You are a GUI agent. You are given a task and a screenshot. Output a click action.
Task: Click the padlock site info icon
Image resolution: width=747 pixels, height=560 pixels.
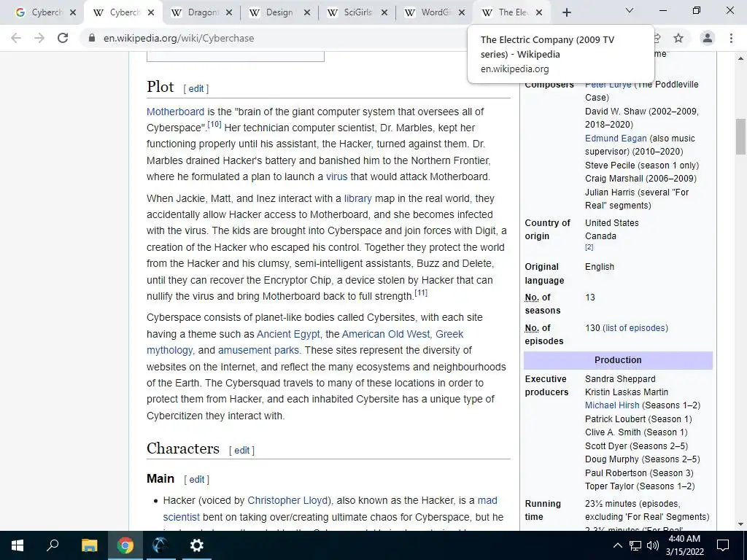click(92, 38)
